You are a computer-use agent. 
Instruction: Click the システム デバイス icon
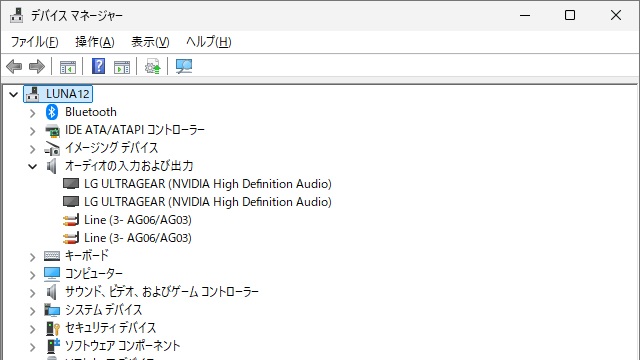click(x=52, y=310)
